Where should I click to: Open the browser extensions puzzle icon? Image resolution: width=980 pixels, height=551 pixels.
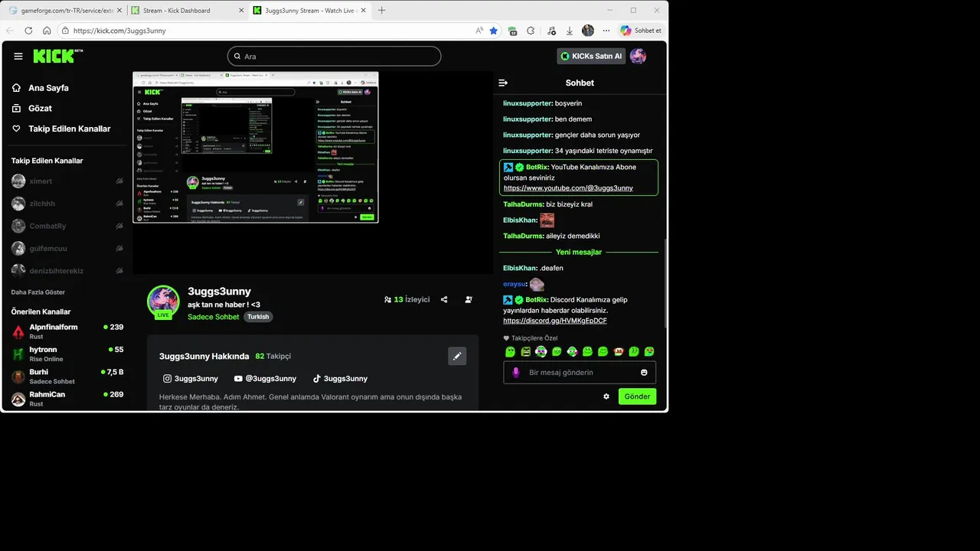[x=531, y=31]
